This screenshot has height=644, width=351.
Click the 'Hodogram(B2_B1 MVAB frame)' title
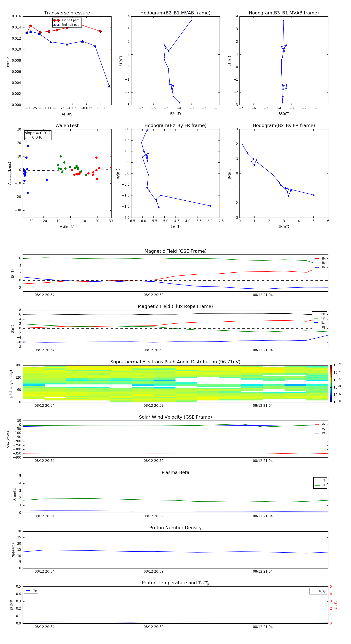[x=175, y=13]
